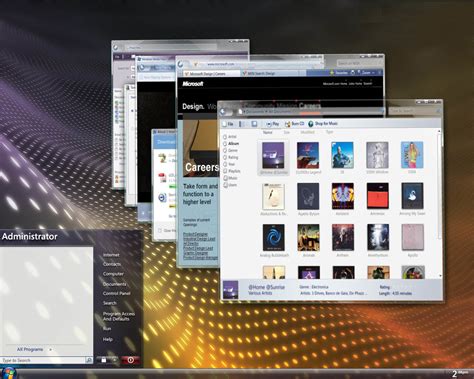
Task: Select the Rating radio option
Action: click(225, 157)
